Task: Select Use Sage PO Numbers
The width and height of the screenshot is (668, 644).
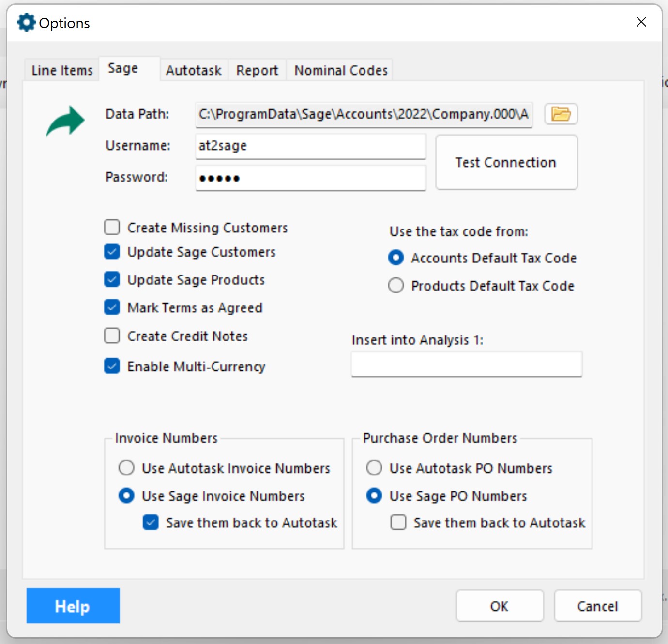Action: pos(374,496)
